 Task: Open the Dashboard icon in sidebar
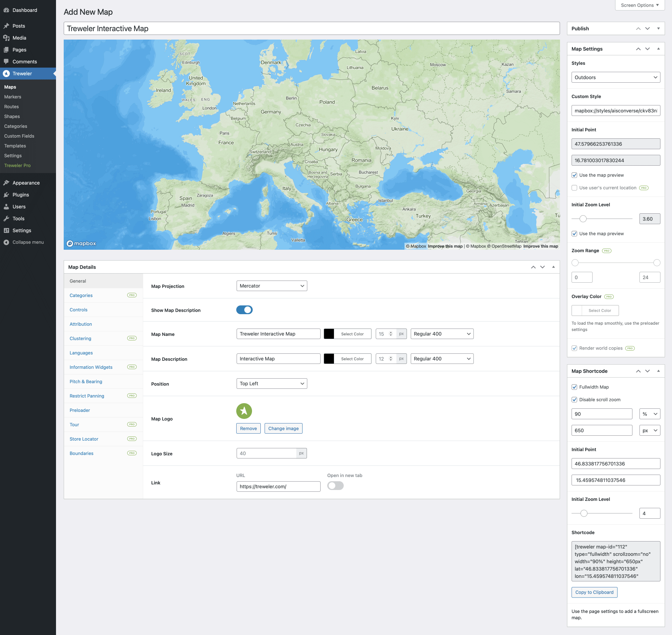6,10
